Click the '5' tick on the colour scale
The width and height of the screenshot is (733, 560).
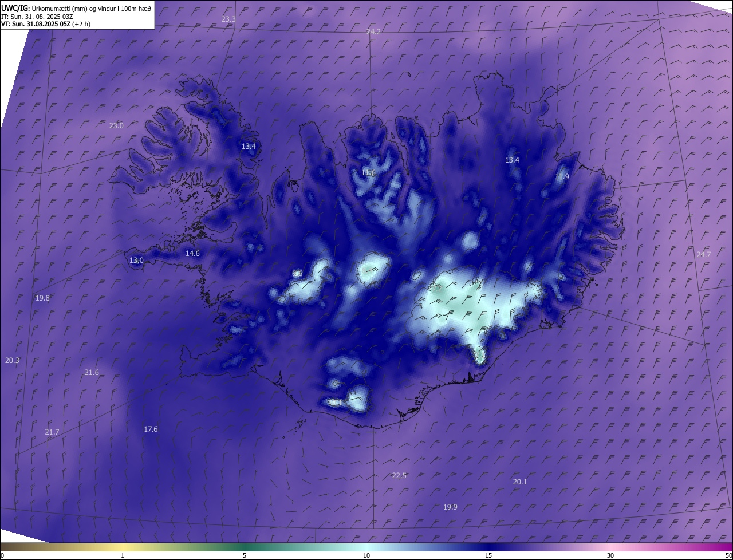pyautogui.click(x=245, y=555)
